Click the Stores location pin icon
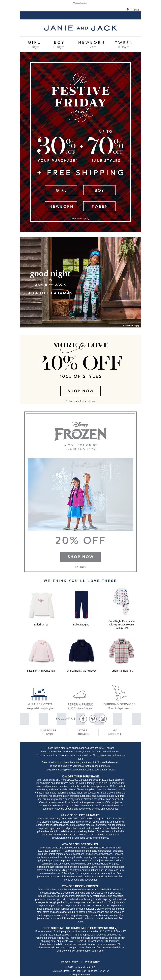Screen dimensions: 161x980 [x=127, y=9]
